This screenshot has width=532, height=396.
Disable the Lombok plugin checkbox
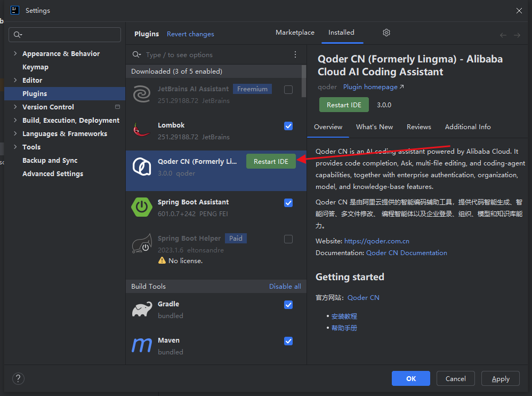point(288,126)
